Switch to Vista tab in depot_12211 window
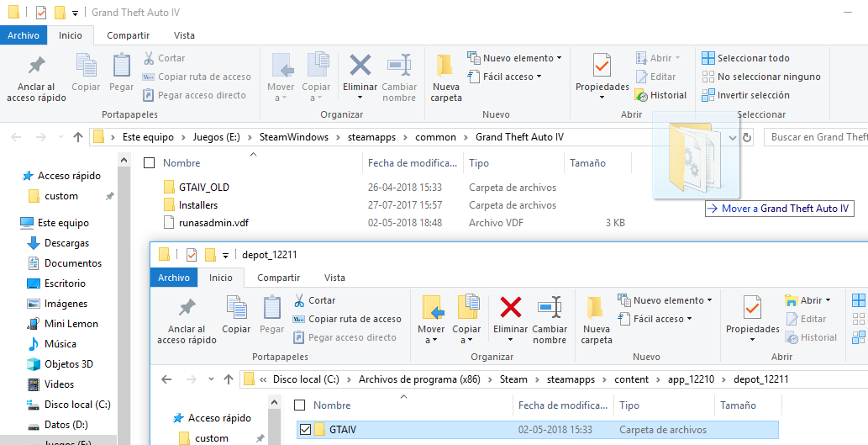This screenshot has height=445, width=868. tap(334, 278)
